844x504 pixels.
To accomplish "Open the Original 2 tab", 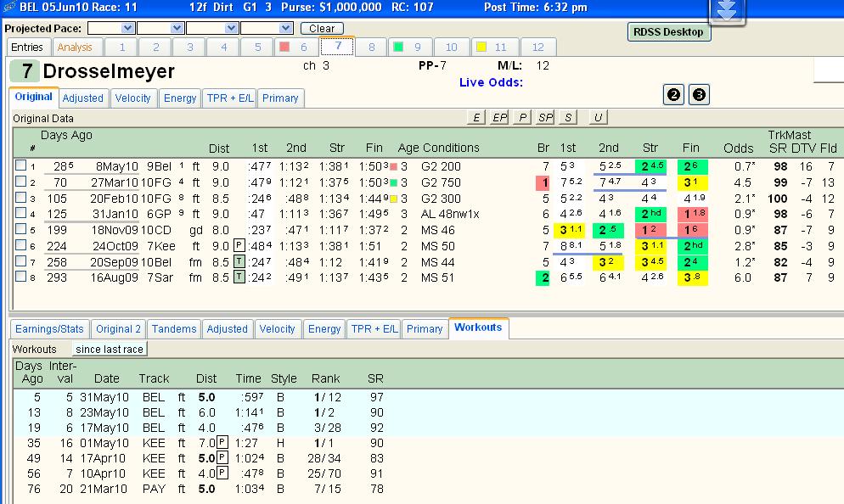I will tap(118, 329).
